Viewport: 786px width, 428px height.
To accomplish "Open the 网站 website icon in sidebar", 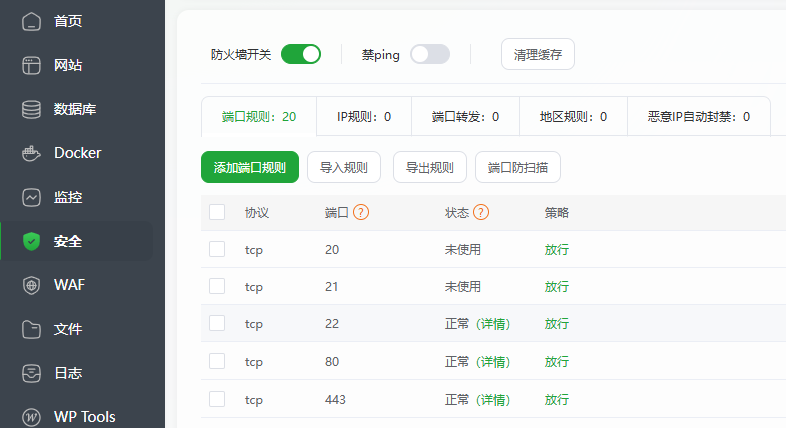I will click(32, 65).
